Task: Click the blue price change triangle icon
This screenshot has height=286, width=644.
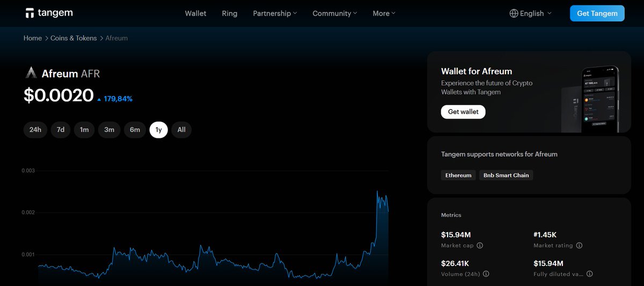Action: tap(99, 99)
